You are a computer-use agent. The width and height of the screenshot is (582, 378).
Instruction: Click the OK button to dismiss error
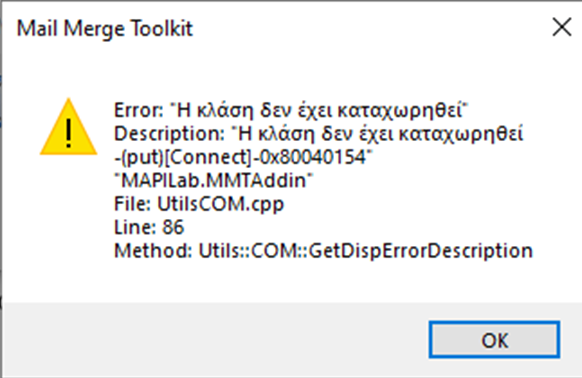point(494,340)
